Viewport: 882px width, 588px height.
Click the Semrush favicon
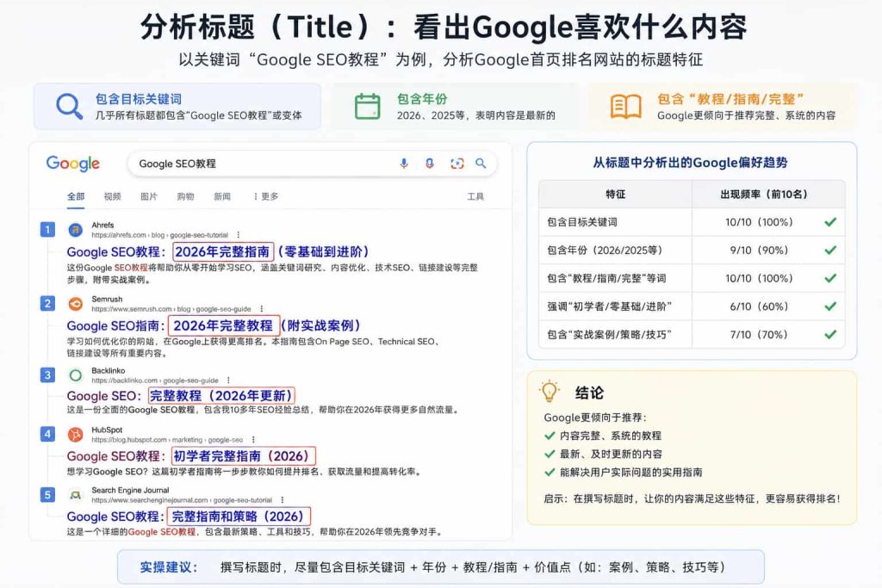coord(76,304)
